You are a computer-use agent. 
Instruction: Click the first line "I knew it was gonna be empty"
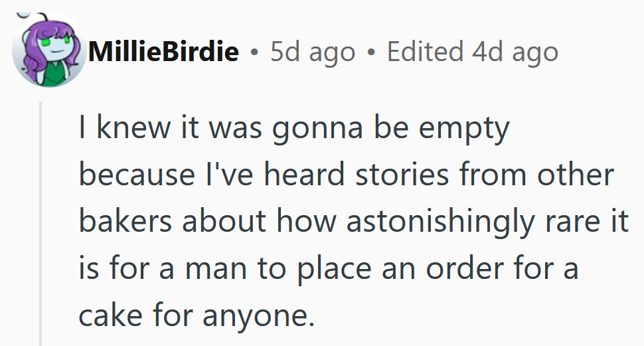click(x=293, y=129)
